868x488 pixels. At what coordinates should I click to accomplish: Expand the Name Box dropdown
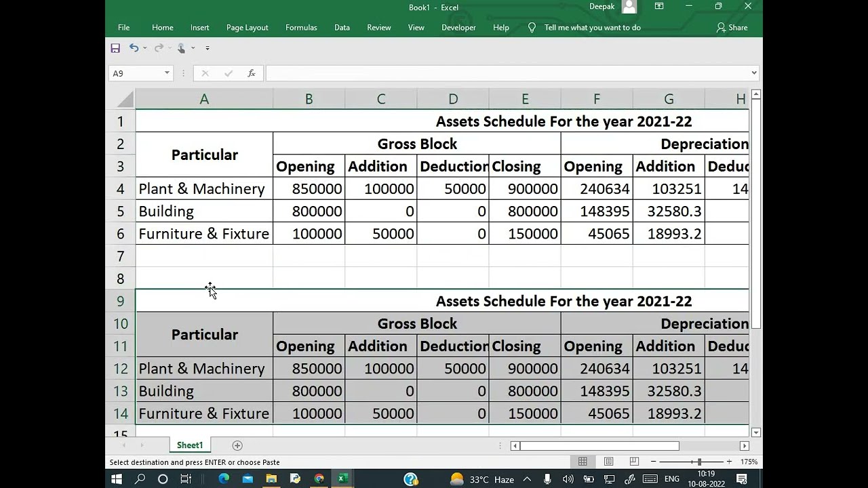[x=167, y=73]
